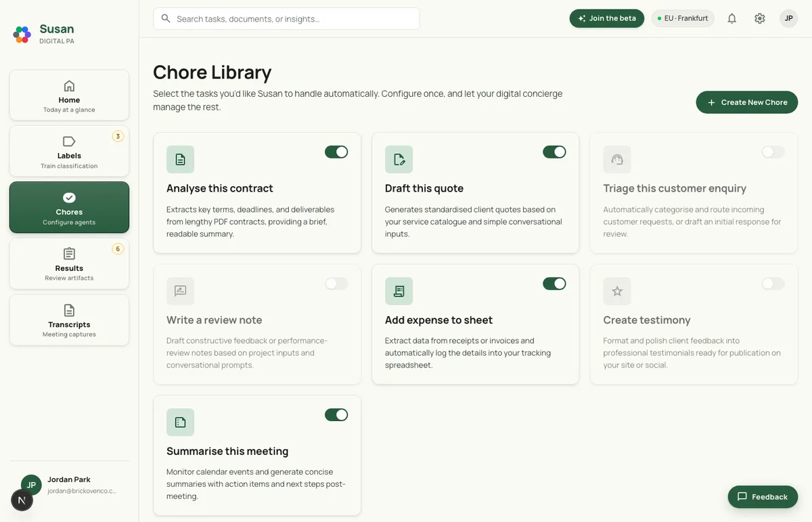Open the settings gear icon
The width and height of the screenshot is (812, 522).
point(760,18)
